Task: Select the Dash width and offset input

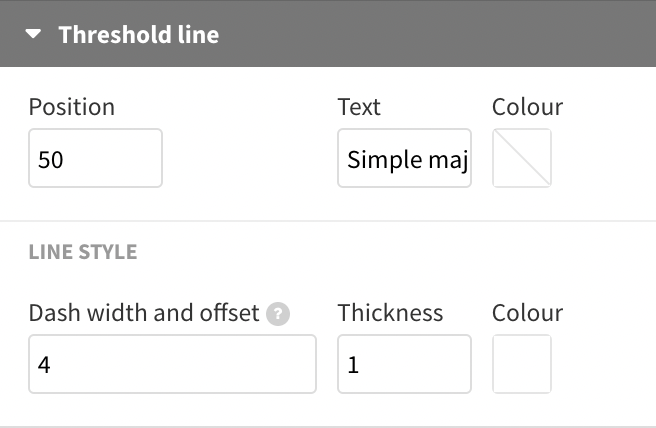Action: click(x=172, y=364)
